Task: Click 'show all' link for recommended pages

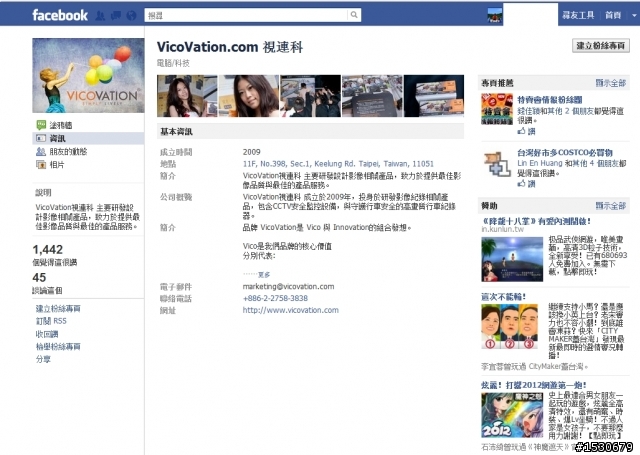Action: click(610, 83)
